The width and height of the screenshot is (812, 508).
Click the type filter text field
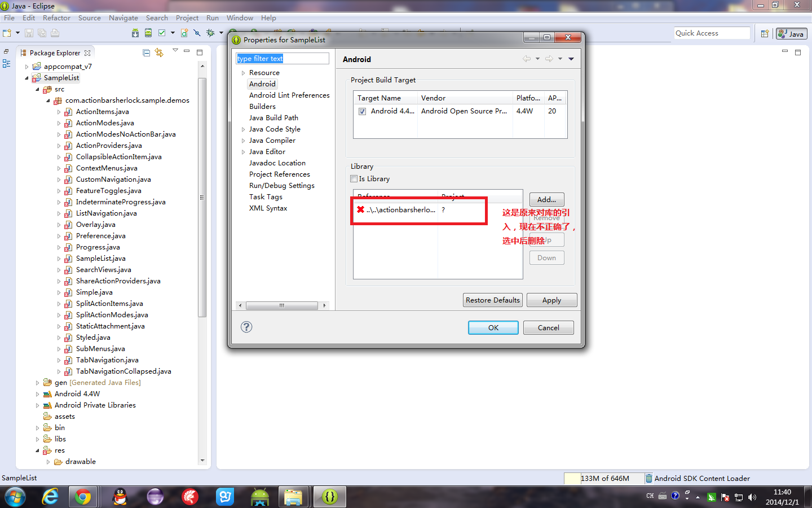click(x=282, y=59)
